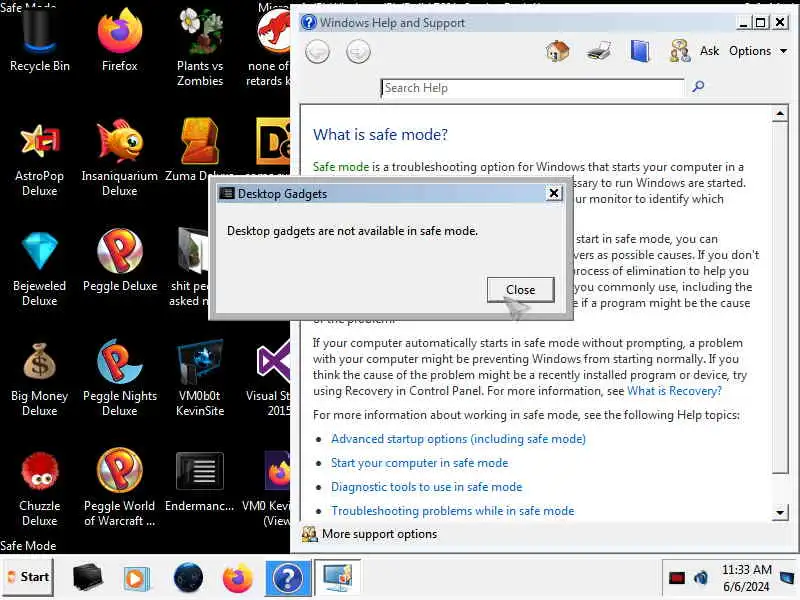
Task: Select Peggle Deluxe desktop icon
Action: [119, 261]
